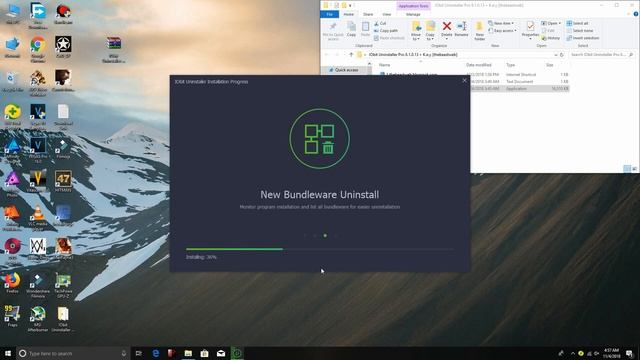Sort by the Type column header
Image resolution: width=640 pixels, height=360 pixels.
511,65
